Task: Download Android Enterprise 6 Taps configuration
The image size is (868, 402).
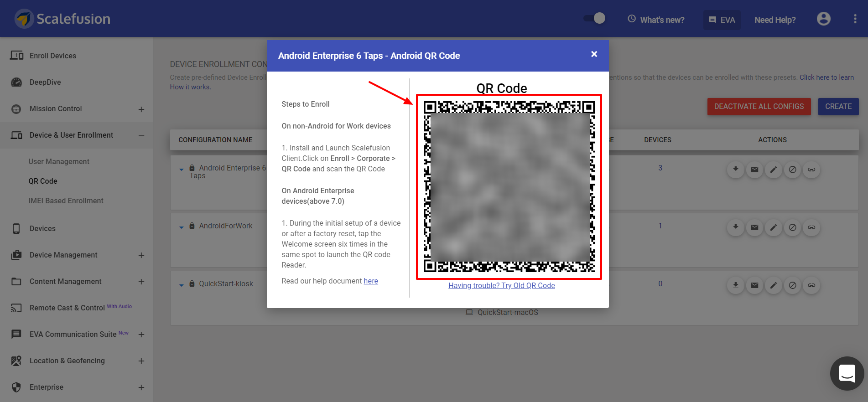Action: click(735, 170)
